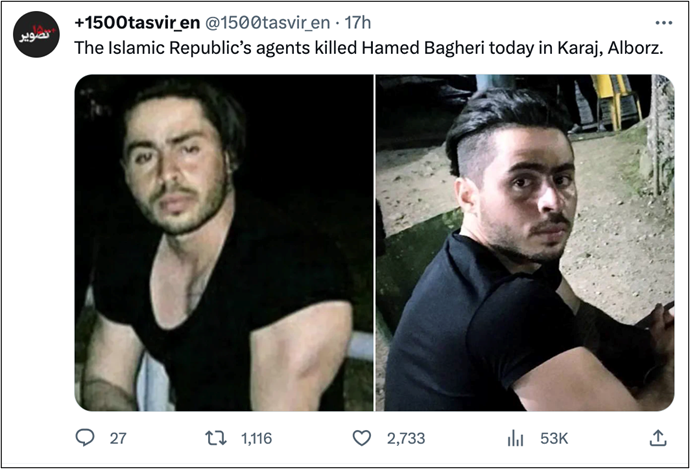
Task: Open the three-dot more options menu
Action: point(663,23)
